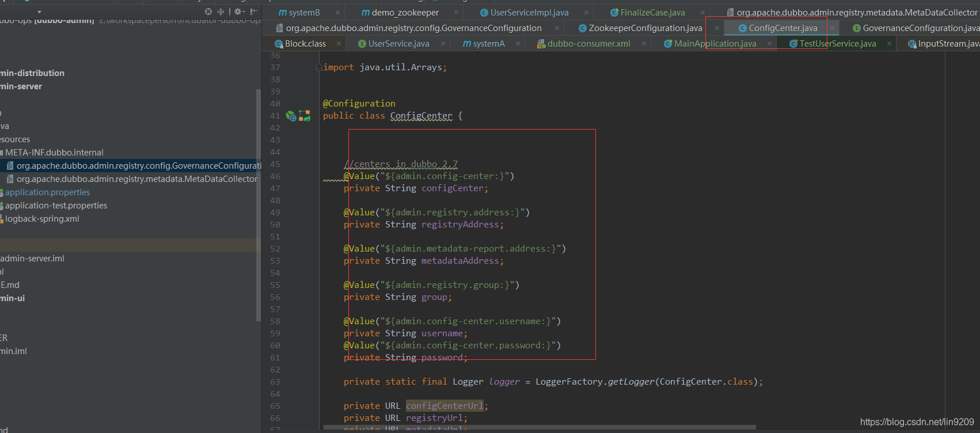Close the ConfigCenter.java tab
This screenshot has height=433, width=980.
[x=832, y=28]
